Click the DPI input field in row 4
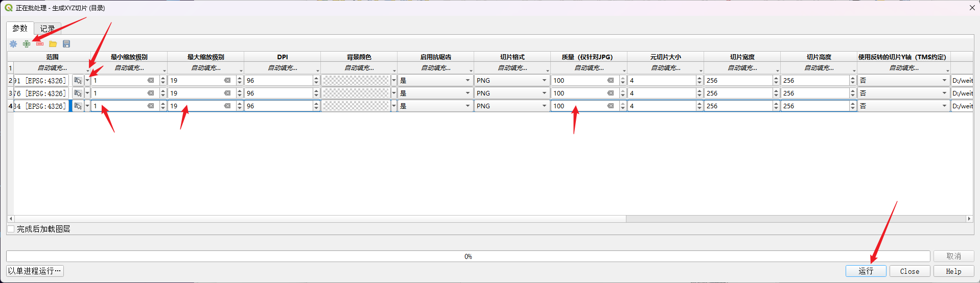980x283 pixels. click(x=278, y=106)
